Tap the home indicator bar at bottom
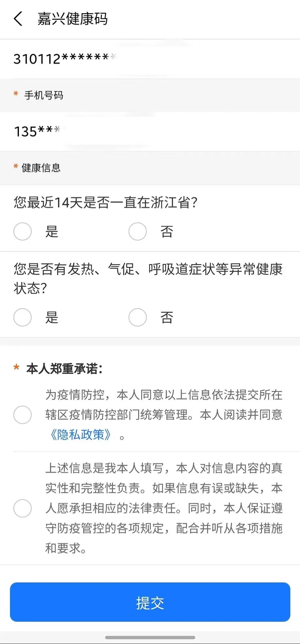 tap(150, 637)
